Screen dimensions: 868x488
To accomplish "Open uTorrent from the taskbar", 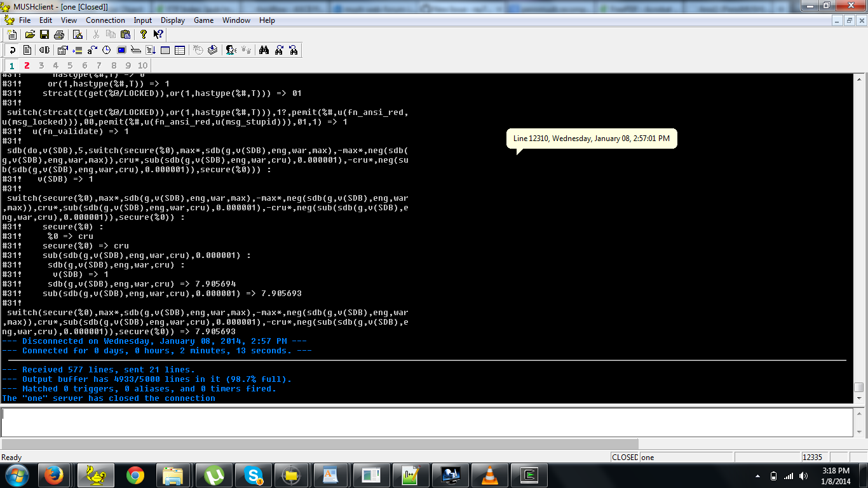I will point(214,475).
